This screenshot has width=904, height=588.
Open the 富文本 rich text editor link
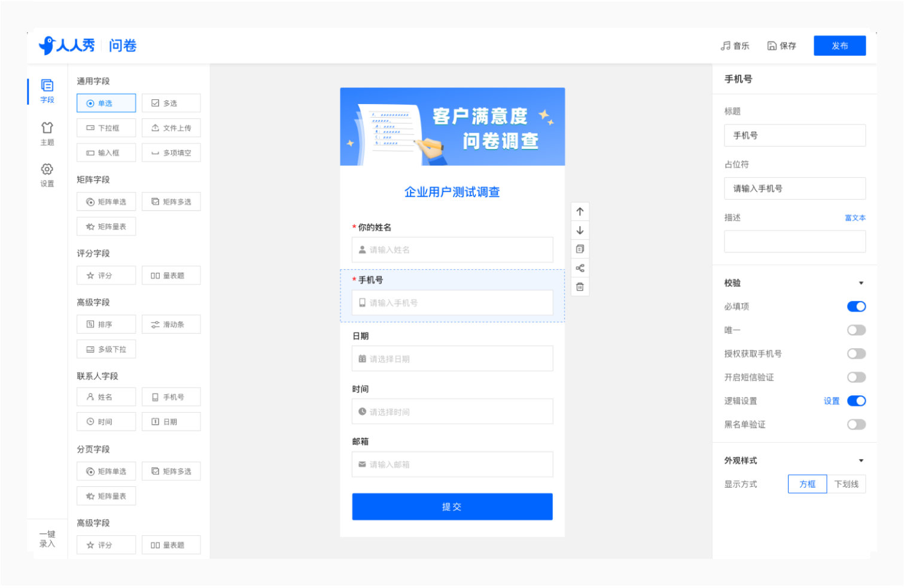[x=855, y=218]
